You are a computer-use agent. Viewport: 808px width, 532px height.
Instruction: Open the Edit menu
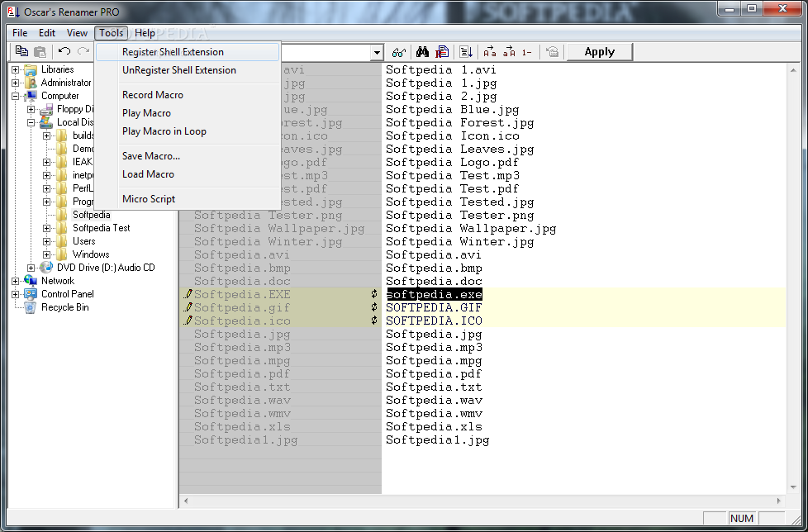pyautogui.click(x=47, y=33)
